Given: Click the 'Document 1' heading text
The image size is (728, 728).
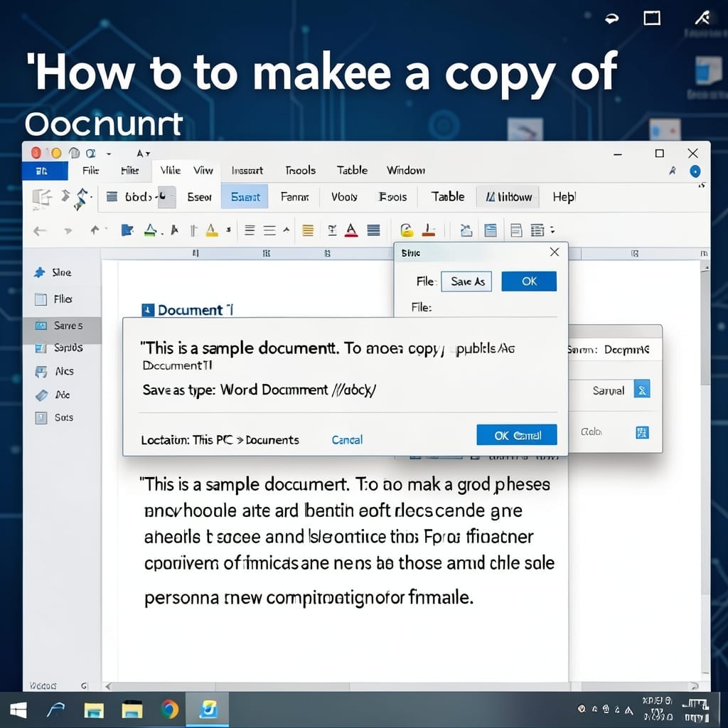Looking at the screenshot, I should point(195,310).
